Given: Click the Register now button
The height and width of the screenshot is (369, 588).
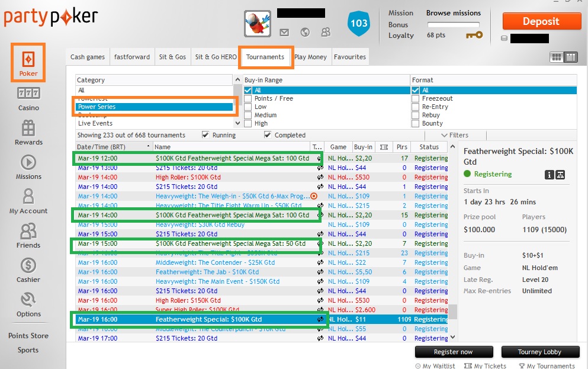Looking at the screenshot, I should click(454, 352).
